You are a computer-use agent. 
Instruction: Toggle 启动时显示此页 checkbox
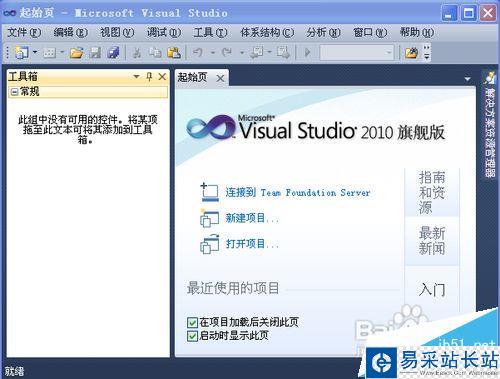192,336
